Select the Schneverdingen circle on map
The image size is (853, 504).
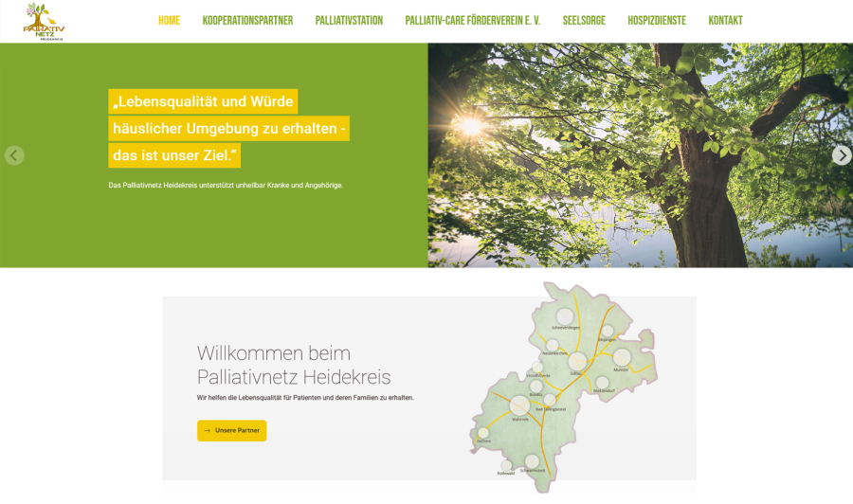click(565, 316)
